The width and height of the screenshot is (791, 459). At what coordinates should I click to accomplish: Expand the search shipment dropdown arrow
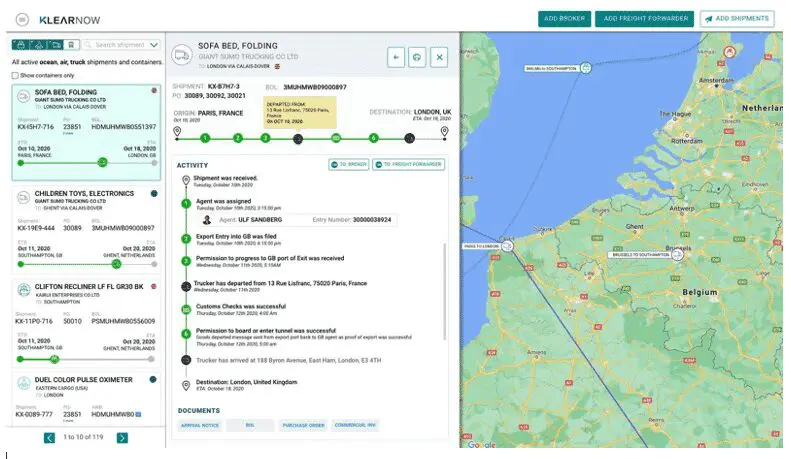[x=154, y=45]
